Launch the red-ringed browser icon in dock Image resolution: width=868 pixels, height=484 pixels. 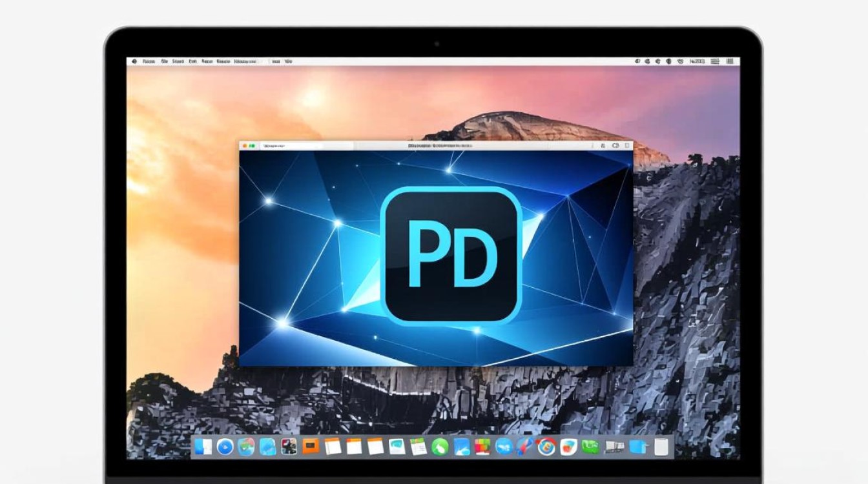[546, 447]
